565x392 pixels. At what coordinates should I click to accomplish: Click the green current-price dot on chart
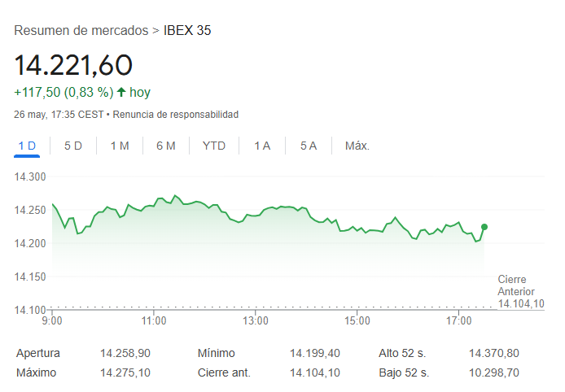click(x=484, y=227)
